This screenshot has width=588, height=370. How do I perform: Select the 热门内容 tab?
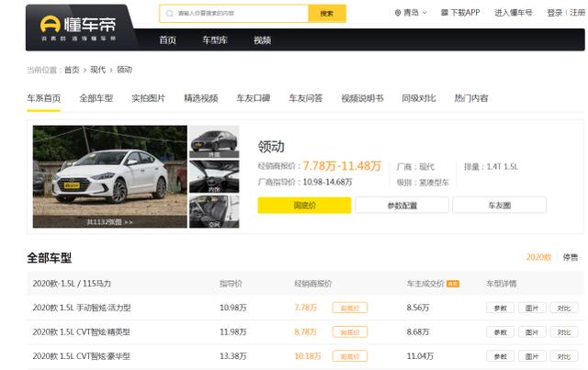(471, 98)
